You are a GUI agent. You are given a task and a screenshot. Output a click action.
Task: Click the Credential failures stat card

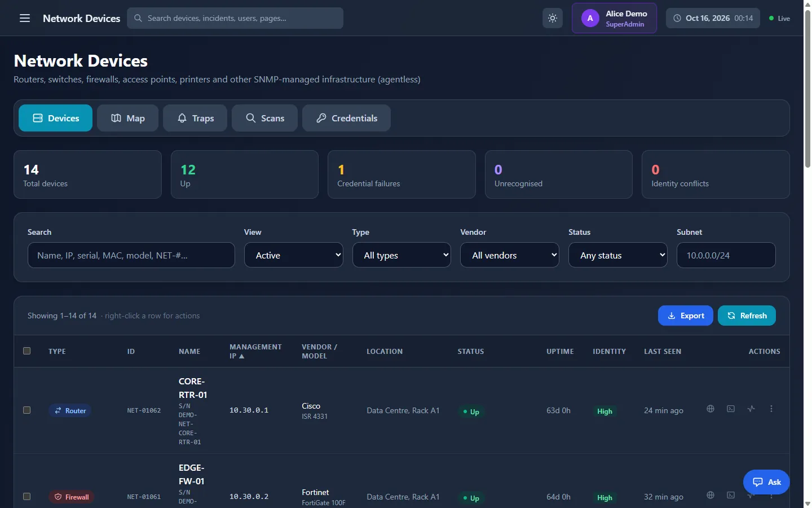coord(401,174)
